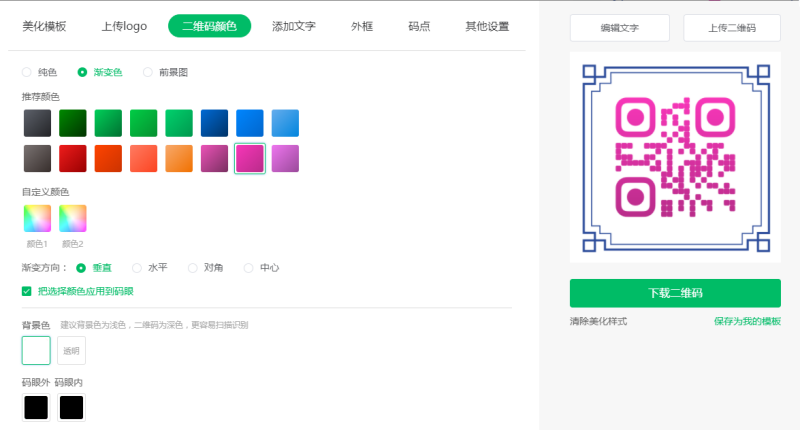Select the 纯色 radio option
This screenshot has height=430, width=800.
pos(27,72)
